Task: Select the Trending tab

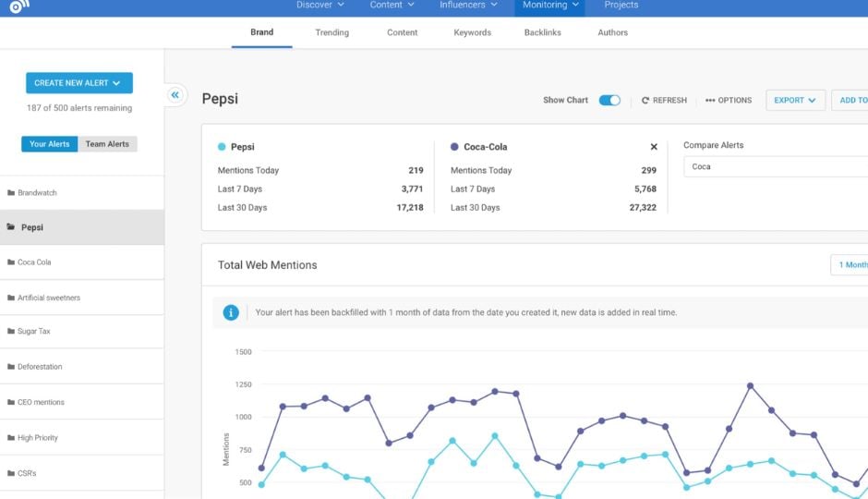Action: tap(332, 32)
